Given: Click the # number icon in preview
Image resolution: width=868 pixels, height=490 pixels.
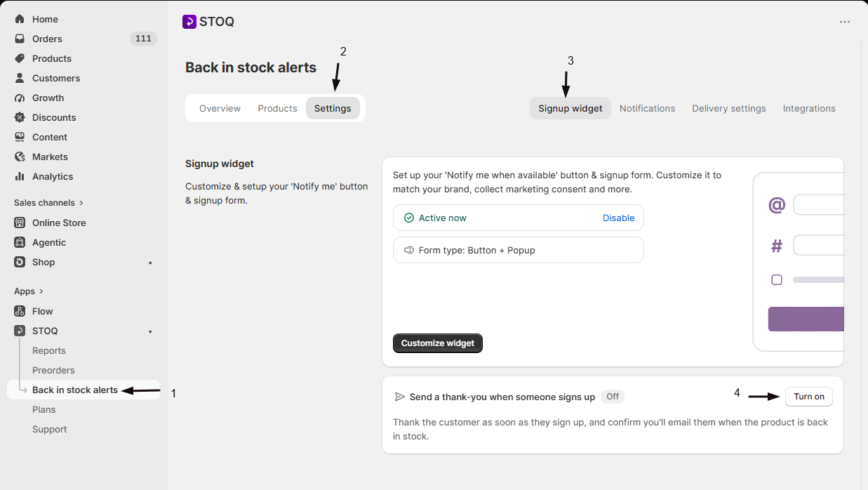Looking at the screenshot, I should [x=777, y=246].
